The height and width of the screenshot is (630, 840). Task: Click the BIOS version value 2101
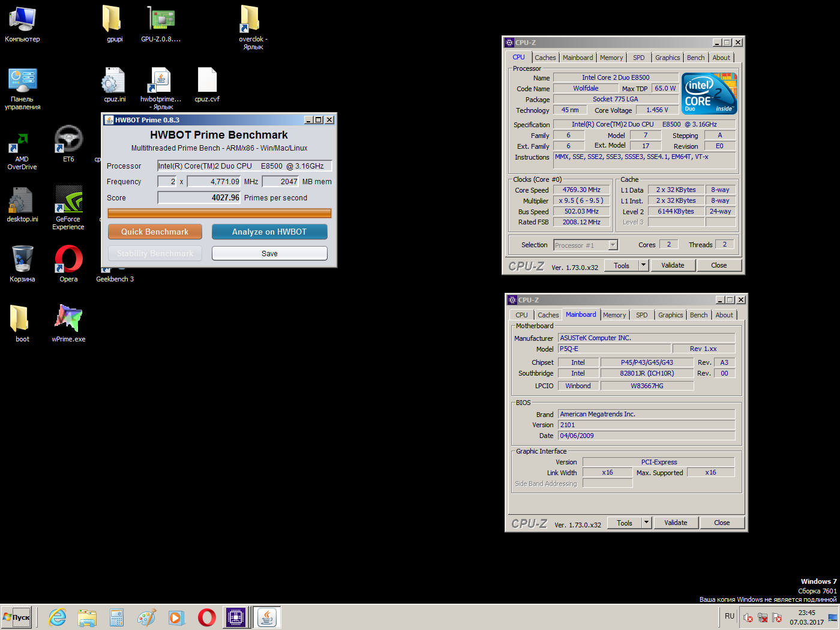tap(646, 425)
